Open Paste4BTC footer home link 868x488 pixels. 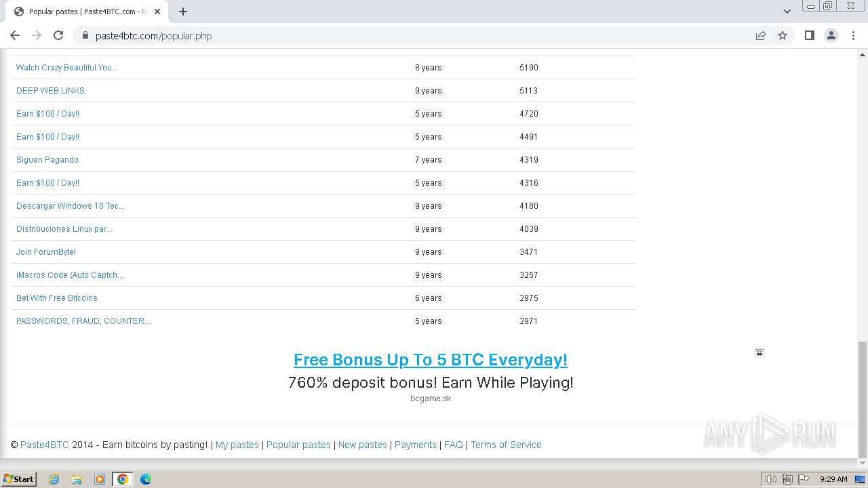coord(45,445)
